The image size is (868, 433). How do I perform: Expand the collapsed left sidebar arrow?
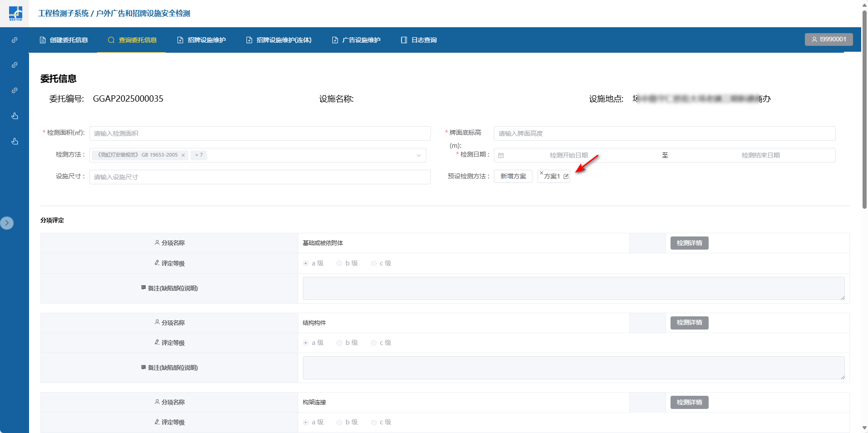point(7,223)
